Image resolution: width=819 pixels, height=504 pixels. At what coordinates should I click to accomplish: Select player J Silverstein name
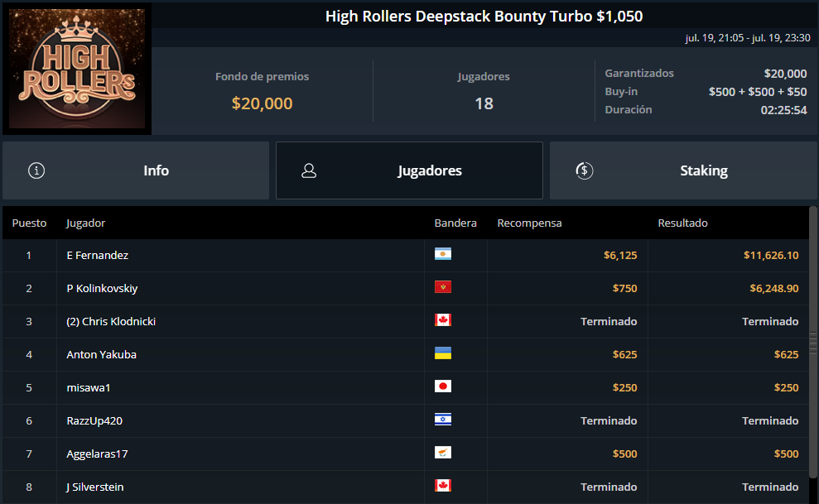(95, 487)
